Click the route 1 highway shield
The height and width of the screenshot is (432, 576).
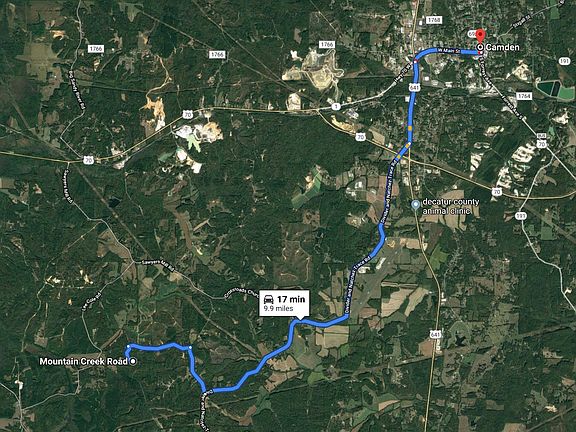point(335,107)
